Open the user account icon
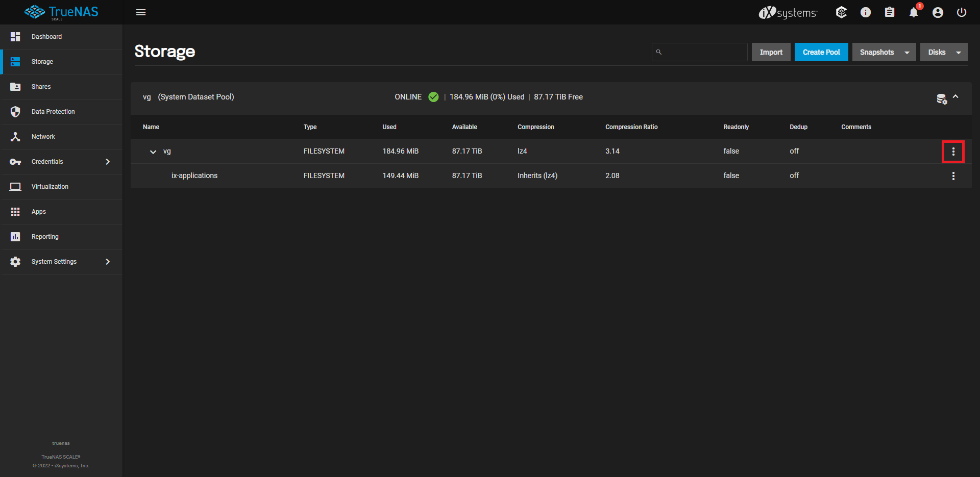Image resolution: width=980 pixels, height=477 pixels. click(x=938, y=13)
